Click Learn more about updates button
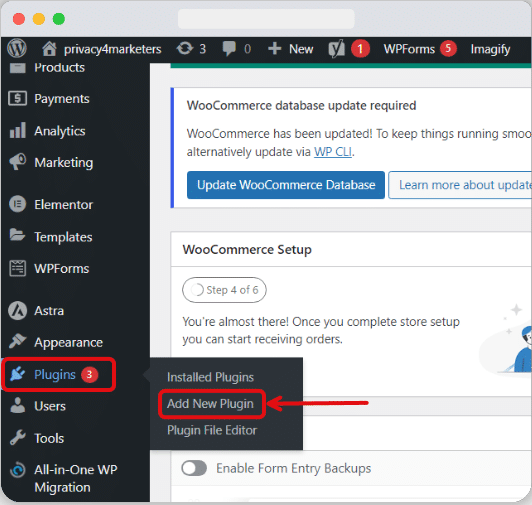 tap(460, 185)
